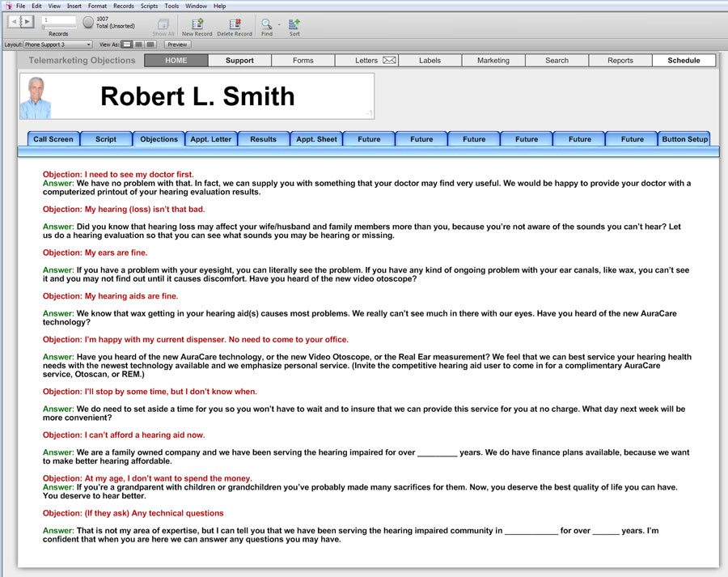Viewport: 728px width, 577px height.
Task: Click the answer starting "We are a family owned company"
Action: [366, 456]
